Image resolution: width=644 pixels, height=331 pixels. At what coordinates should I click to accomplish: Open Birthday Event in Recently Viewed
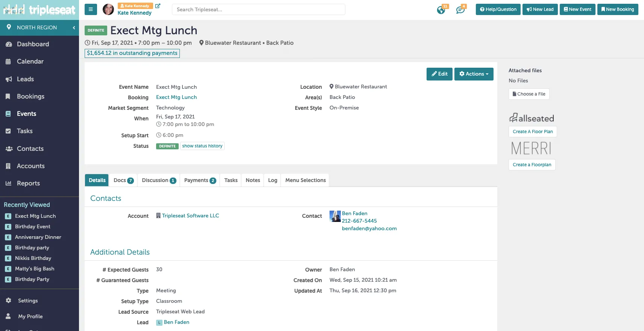32,226
